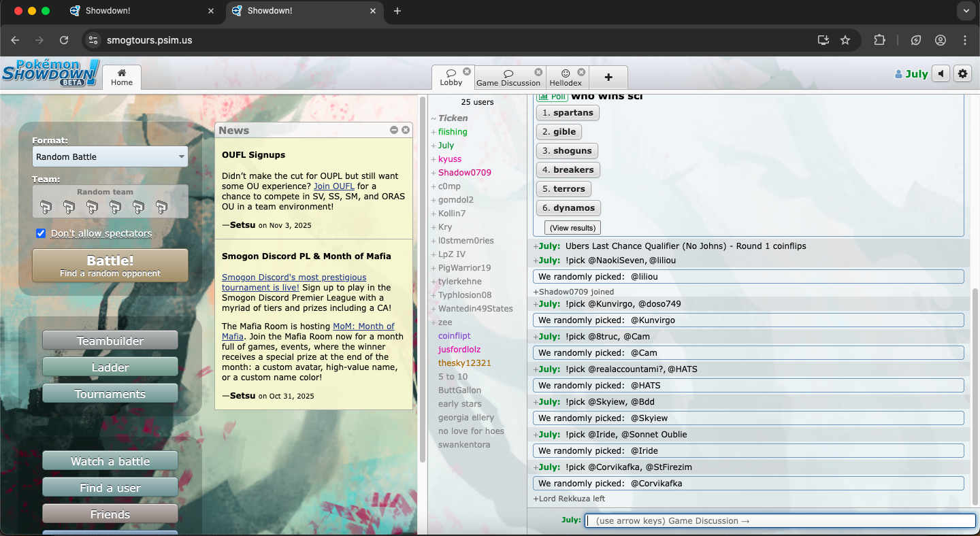Open the Chrome three-dot menu
980x536 pixels.
pos(965,40)
